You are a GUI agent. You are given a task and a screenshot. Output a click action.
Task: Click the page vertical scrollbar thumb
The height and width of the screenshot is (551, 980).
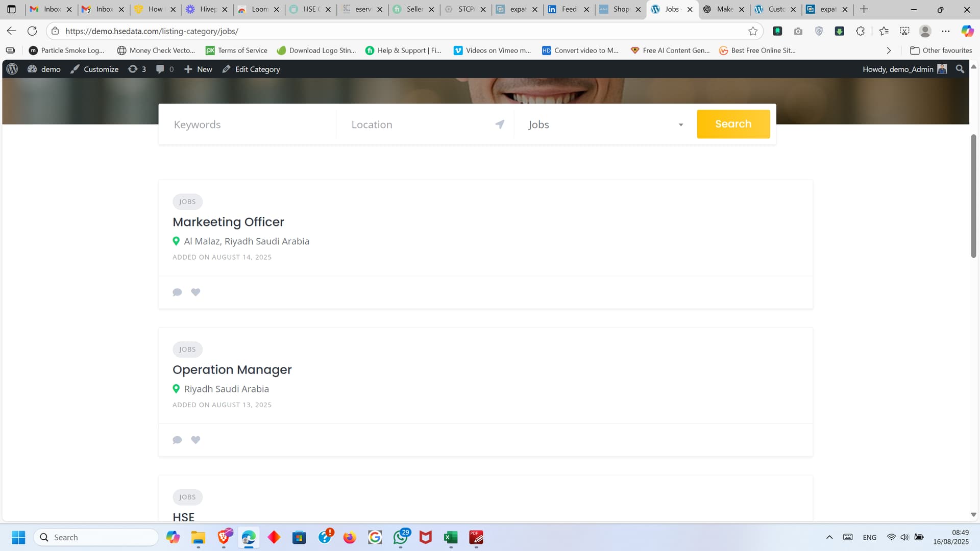point(973,196)
